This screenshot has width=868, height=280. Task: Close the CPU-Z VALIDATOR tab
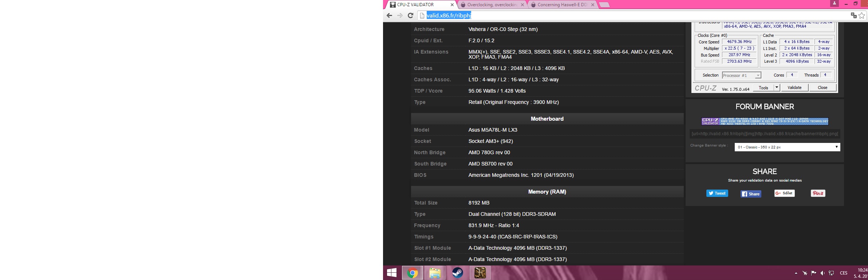coord(452,5)
